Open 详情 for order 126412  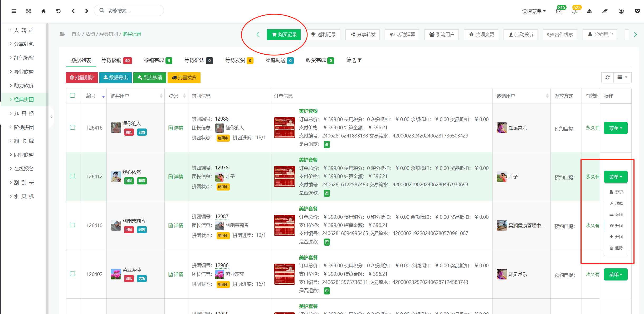click(176, 177)
